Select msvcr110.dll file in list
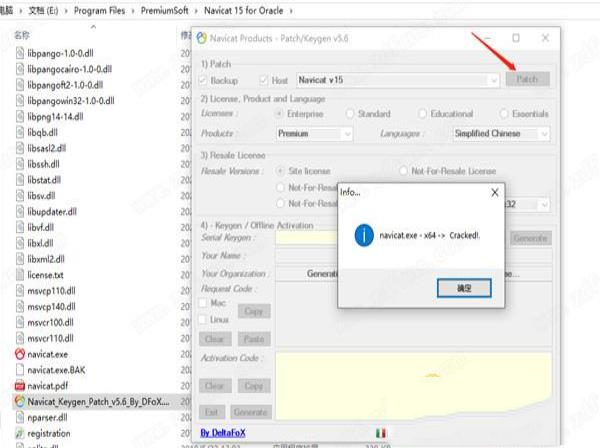The height and width of the screenshot is (448, 600). (44, 338)
